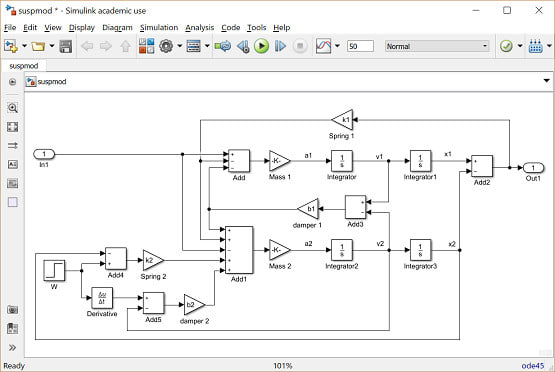Screen dimensions: 555x372
Task: Open the Simulation menu
Action: 159,27
